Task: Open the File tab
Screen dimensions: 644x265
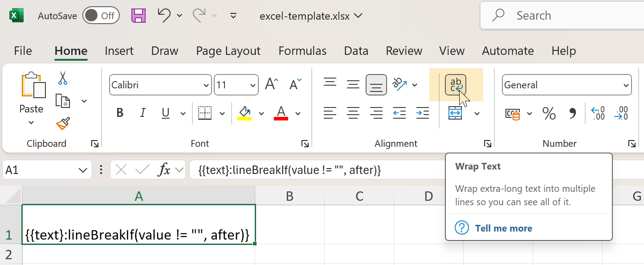Action: (x=23, y=51)
